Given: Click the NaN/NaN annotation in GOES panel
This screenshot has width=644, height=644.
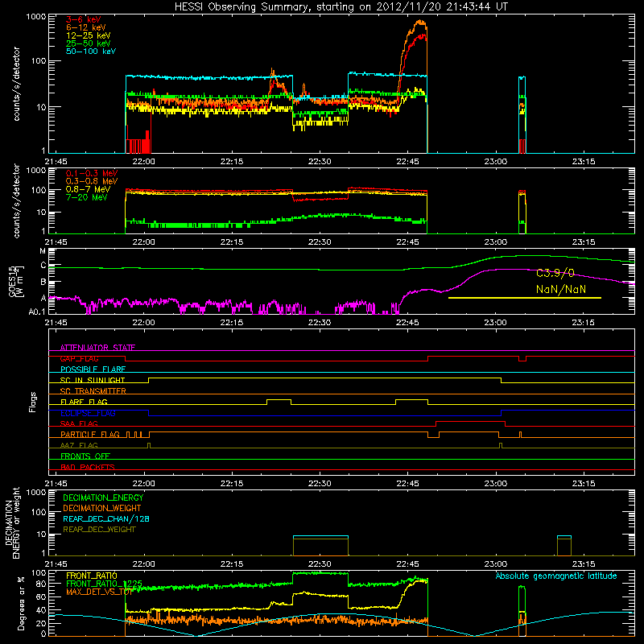Looking at the screenshot, I should click(561, 289).
